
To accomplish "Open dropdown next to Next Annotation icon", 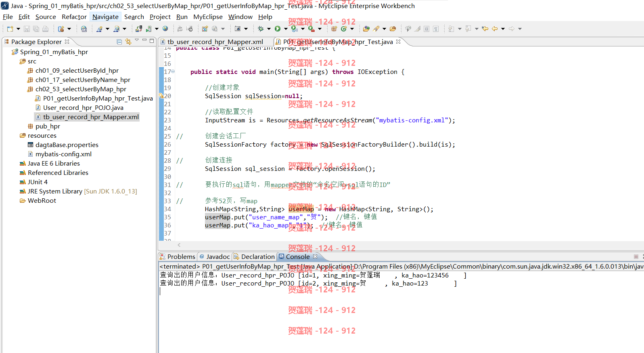I will point(460,29).
